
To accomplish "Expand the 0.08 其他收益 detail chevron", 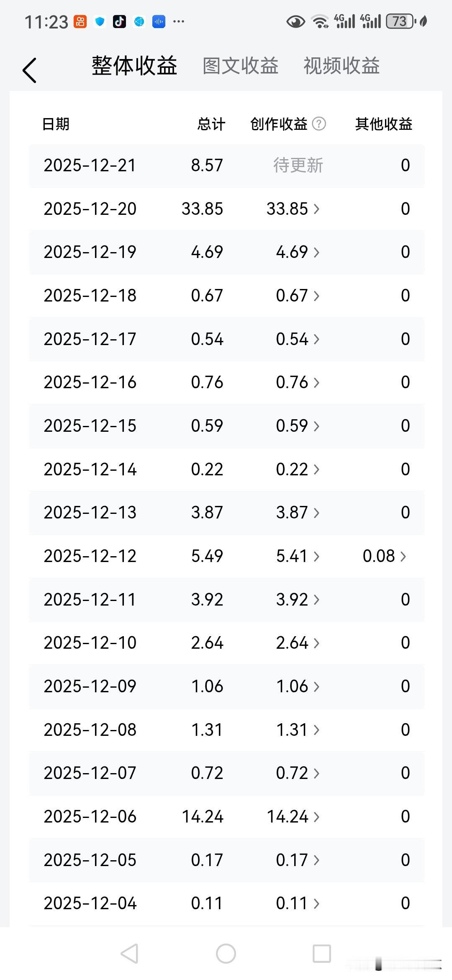I will (384, 556).
